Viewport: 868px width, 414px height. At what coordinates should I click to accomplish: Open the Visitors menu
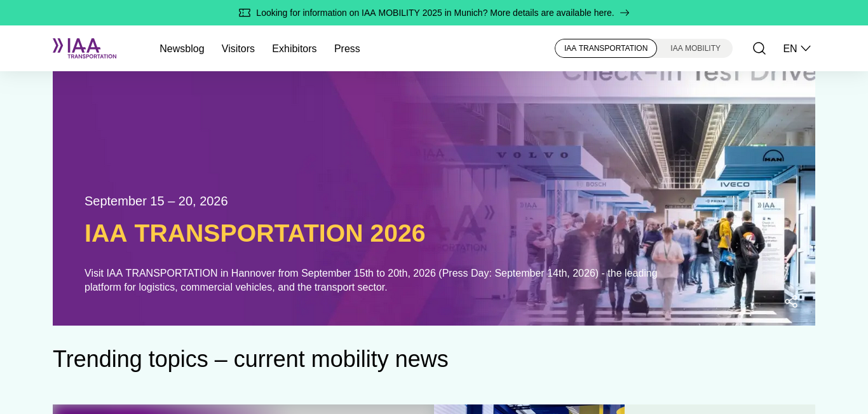point(238,48)
